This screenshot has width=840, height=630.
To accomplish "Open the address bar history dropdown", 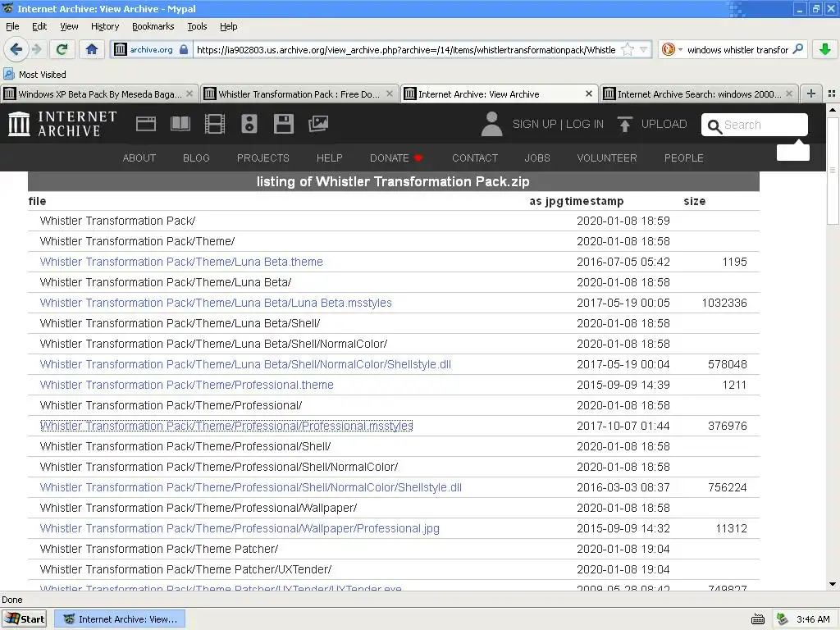I will (644, 50).
